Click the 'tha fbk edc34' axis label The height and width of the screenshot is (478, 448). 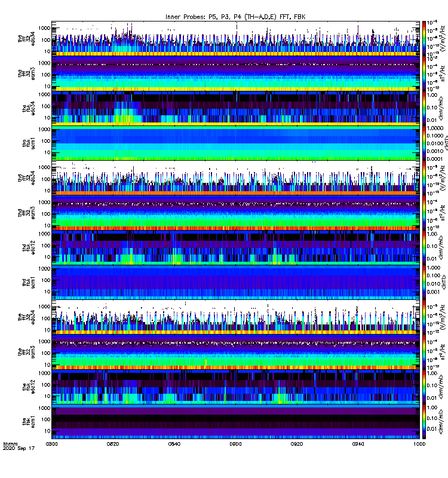[x=29, y=108]
